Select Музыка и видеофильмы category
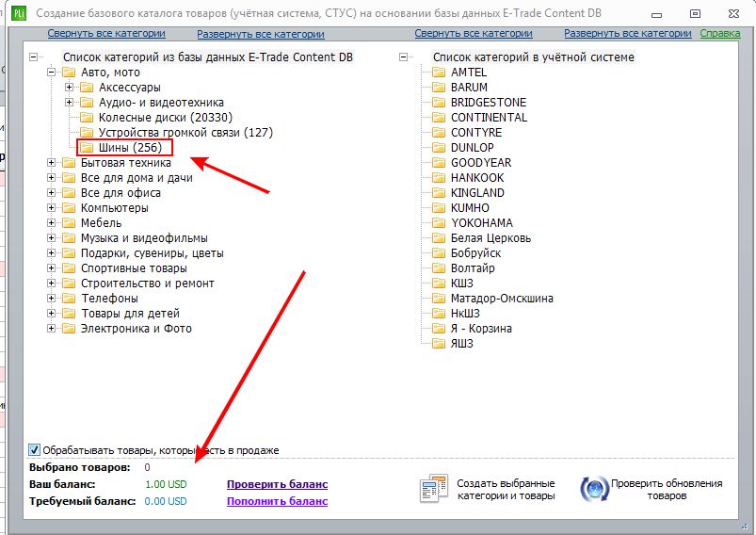Viewport: 756px width, 535px height. [x=144, y=238]
